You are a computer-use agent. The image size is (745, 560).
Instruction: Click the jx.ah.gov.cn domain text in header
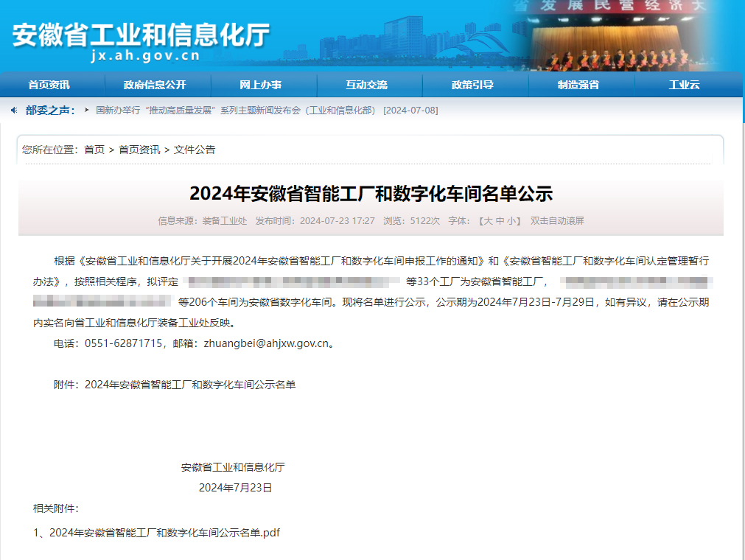coord(145,55)
